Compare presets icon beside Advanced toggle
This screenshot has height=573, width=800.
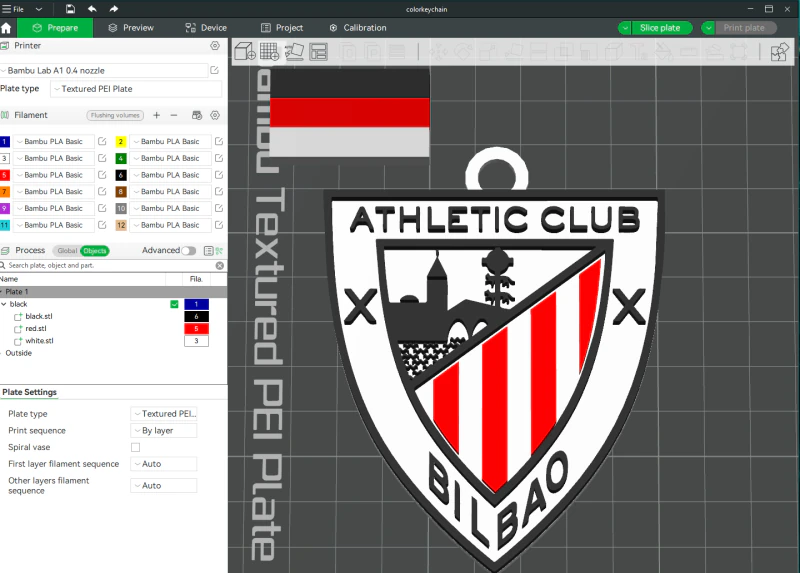(219, 251)
